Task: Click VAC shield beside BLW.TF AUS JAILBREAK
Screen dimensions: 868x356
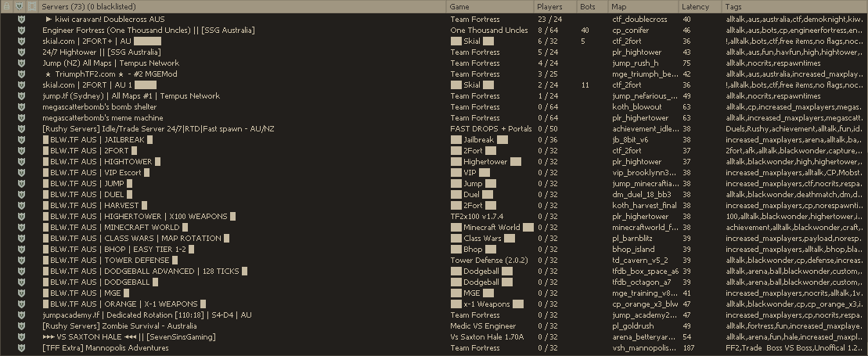Action: point(21,140)
